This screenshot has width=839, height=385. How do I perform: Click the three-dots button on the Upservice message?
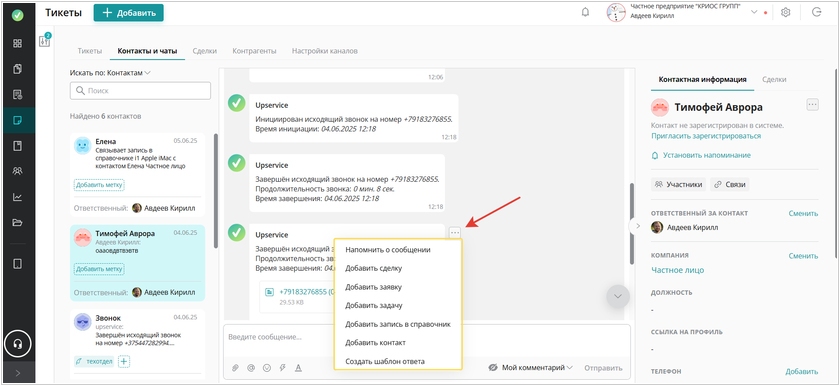click(x=455, y=232)
